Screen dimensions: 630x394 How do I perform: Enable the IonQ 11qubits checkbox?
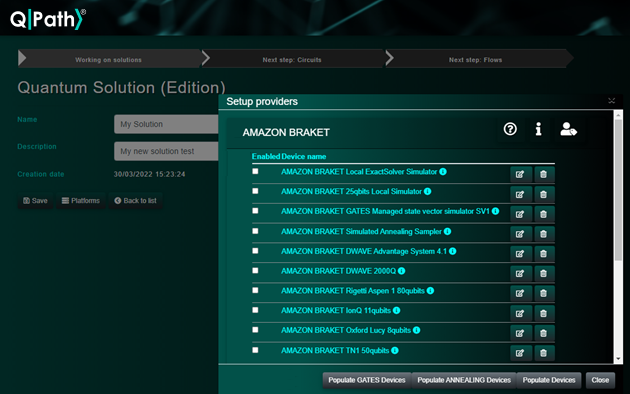(255, 310)
